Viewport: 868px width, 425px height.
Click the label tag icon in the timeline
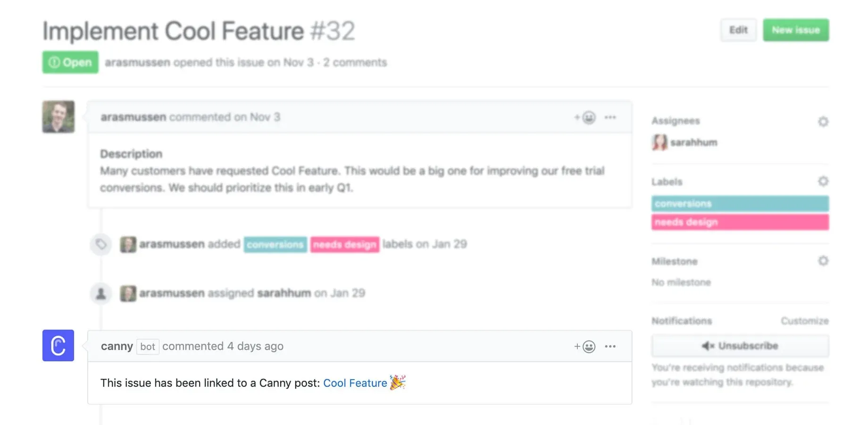click(x=100, y=244)
